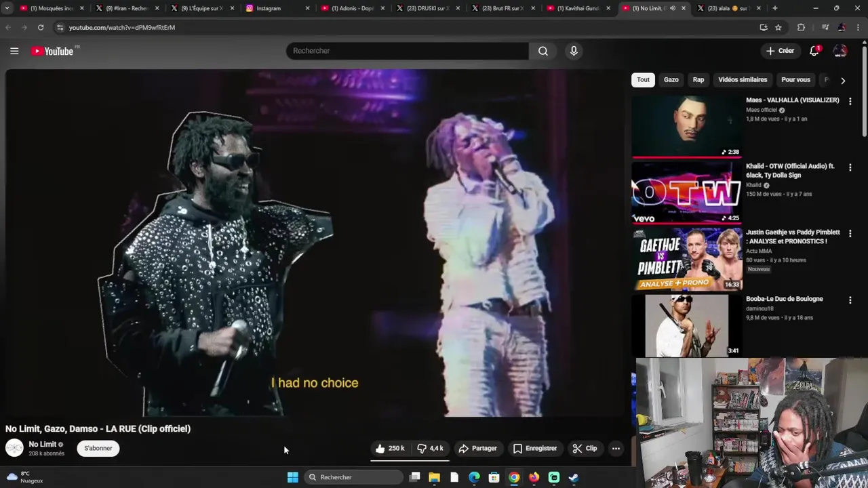Click the Windows taskbar search box

[x=353, y=477]
